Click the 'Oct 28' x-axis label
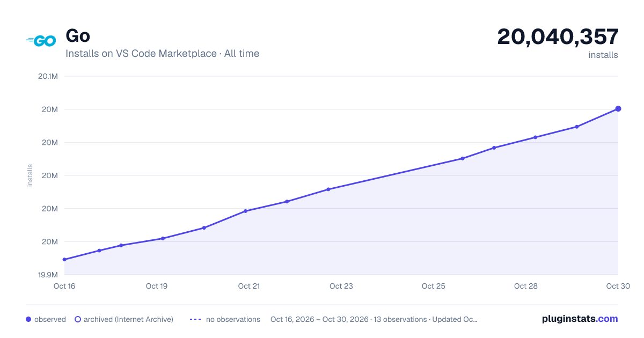The width and height of the screenshot is (644, 338). (526, 286)
